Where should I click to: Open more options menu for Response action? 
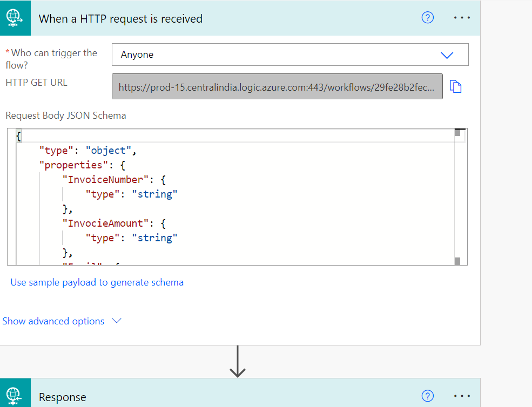462,396
